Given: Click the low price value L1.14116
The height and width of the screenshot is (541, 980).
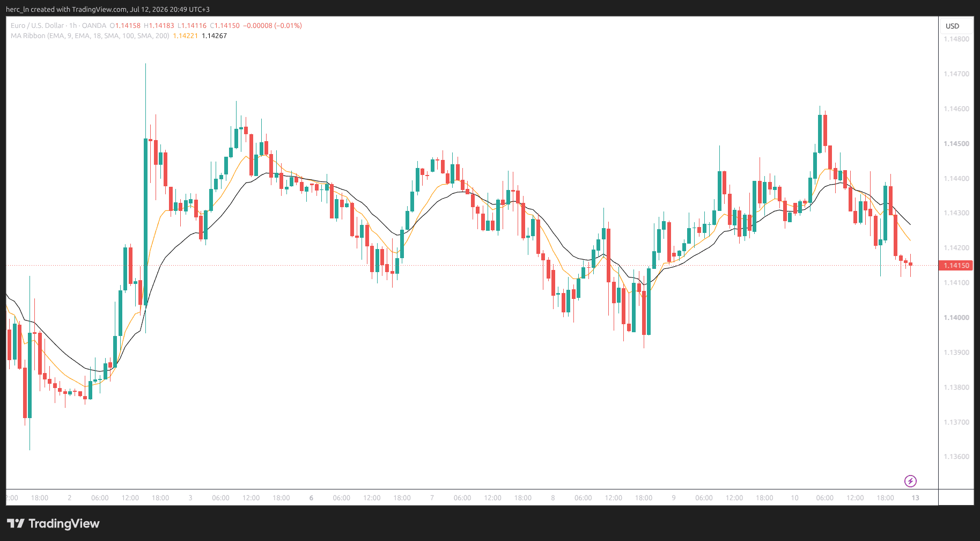Looking at the screenshot, I should (x=192, y=25).
